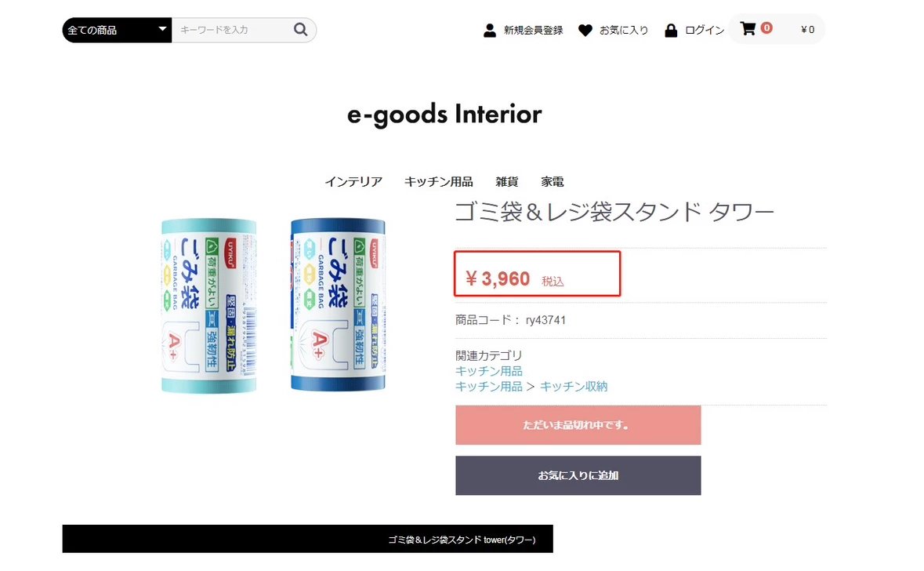The height and width of the screenshot is (571, 924).
Task: Click the login padlock icon
Action: pos(671,31)
